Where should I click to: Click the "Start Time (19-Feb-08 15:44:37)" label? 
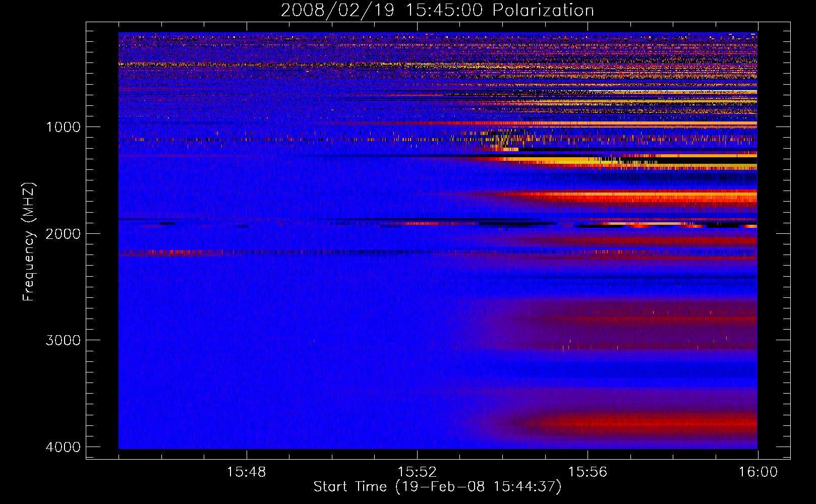[437, 486]
